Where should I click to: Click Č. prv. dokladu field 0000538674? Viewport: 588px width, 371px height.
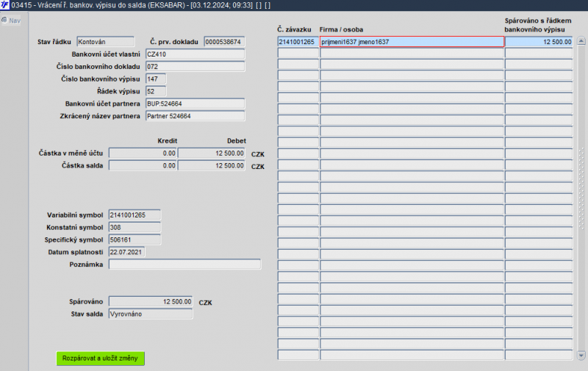(x=224, y=42)
